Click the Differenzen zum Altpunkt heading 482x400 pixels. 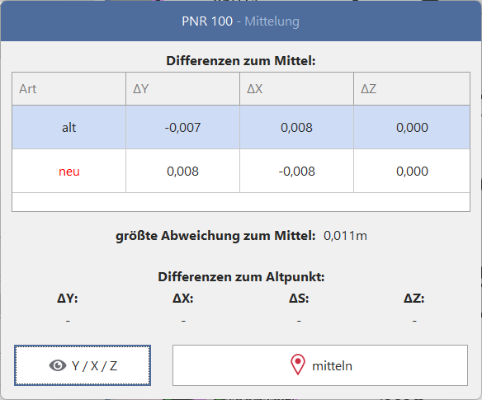point(241,277)
